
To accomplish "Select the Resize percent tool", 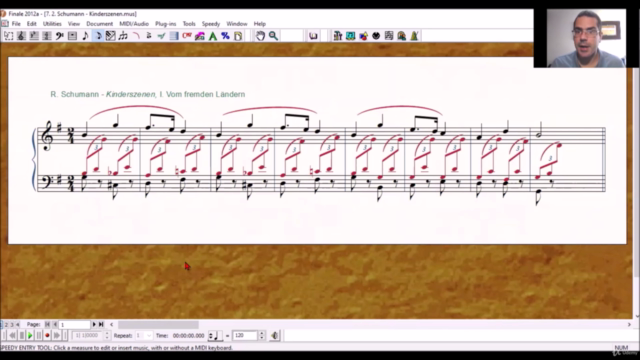I will [225, 36].
